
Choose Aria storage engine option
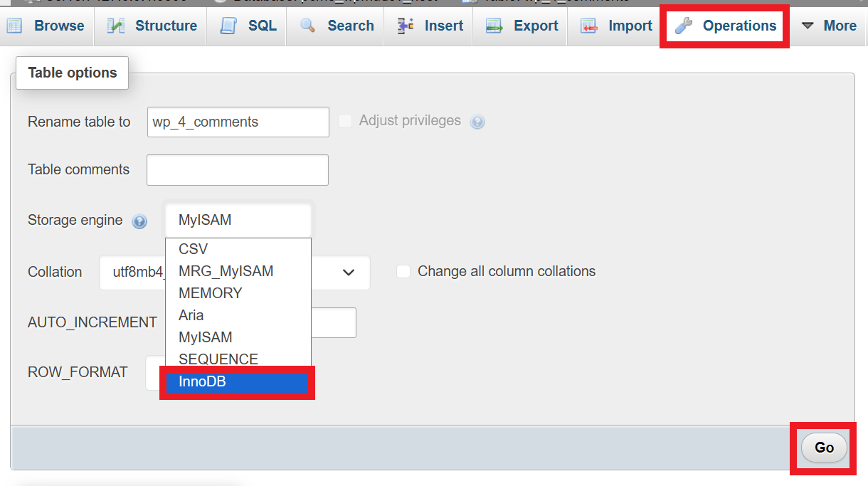click(x=191, y=315)
